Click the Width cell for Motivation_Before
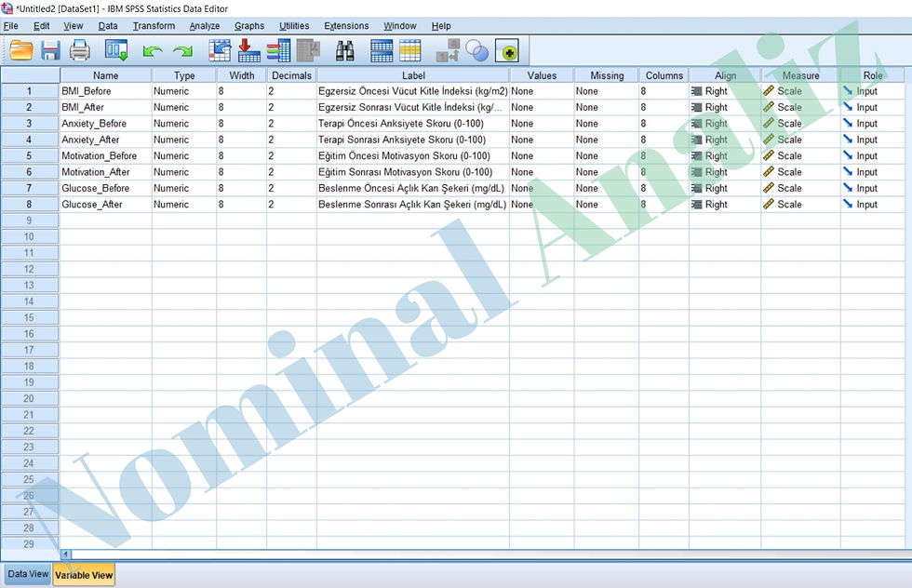The width and height of the screenshot is (912, 588). coord(241,156)
